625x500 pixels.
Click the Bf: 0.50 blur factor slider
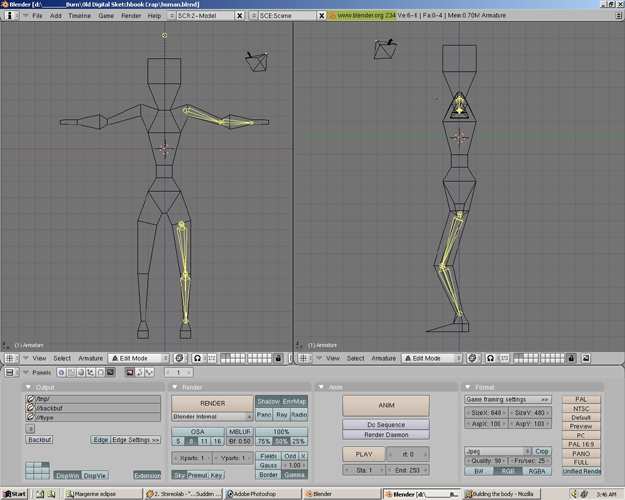pos(240,441)
